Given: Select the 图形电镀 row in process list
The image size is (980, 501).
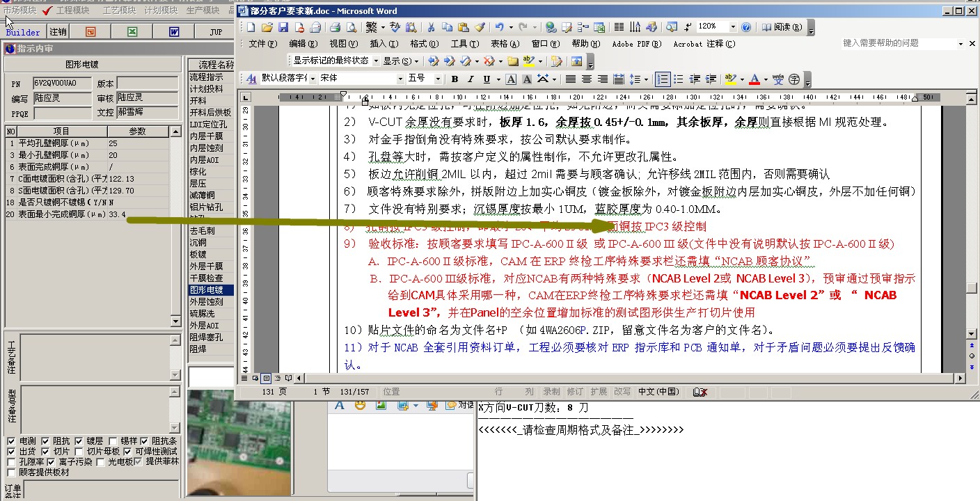Looking at the screenshot, I should 210,289.
